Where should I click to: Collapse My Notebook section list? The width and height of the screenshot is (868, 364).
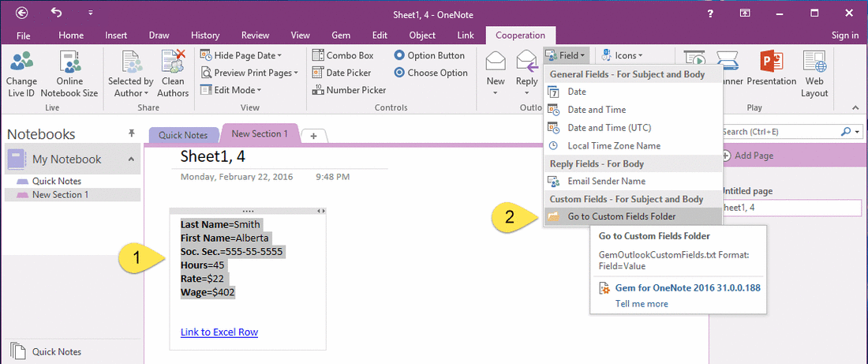coord(131,159)
